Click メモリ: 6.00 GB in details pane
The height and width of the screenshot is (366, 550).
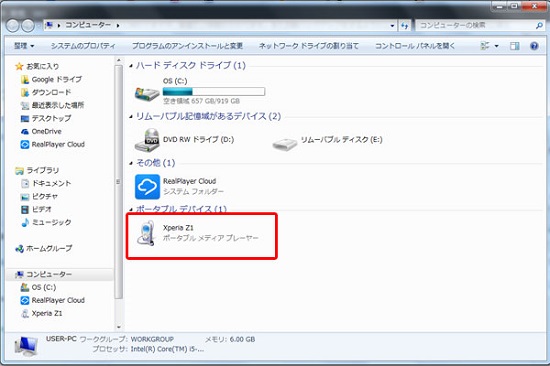click(230, 339)
